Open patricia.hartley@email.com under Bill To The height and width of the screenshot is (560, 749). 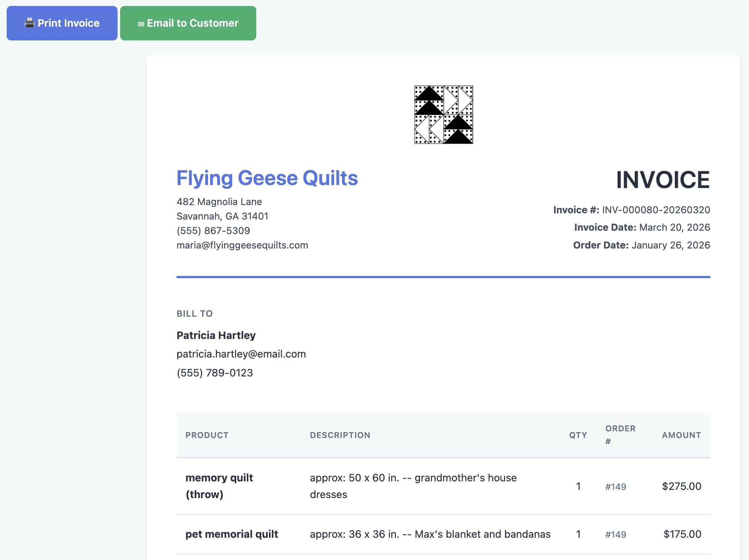[241, 354]
